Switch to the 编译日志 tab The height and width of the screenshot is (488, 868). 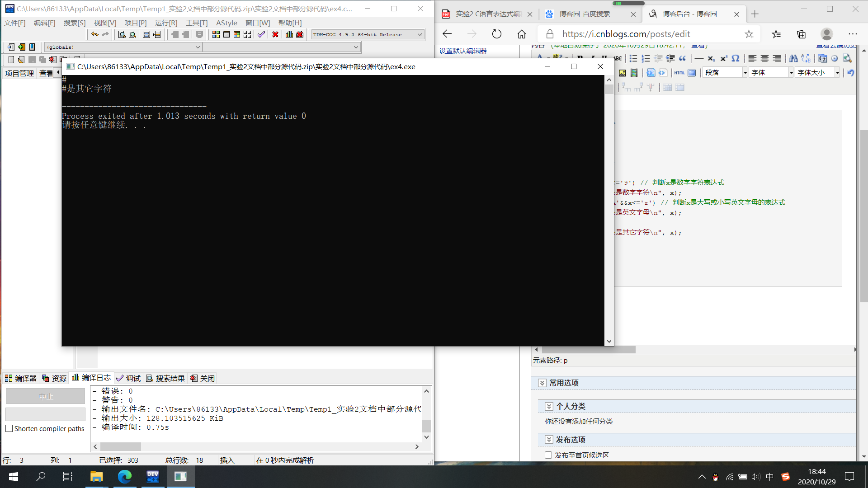pyautogui.click(x=91, y=378)
